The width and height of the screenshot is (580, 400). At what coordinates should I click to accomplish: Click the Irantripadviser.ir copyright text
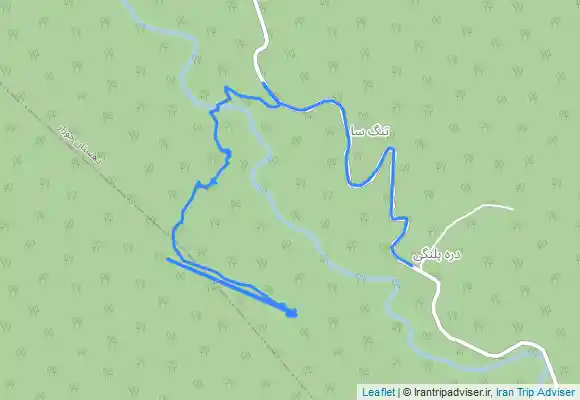pos(448,392)
